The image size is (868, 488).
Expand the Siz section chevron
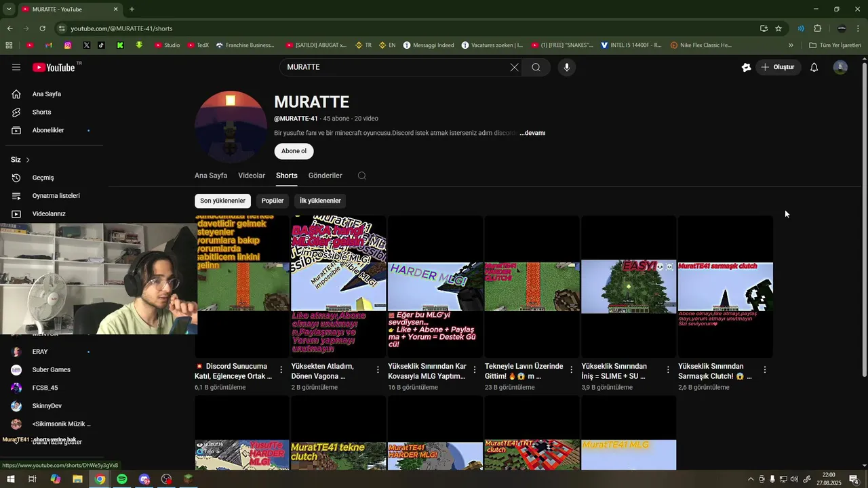point(28,160)
